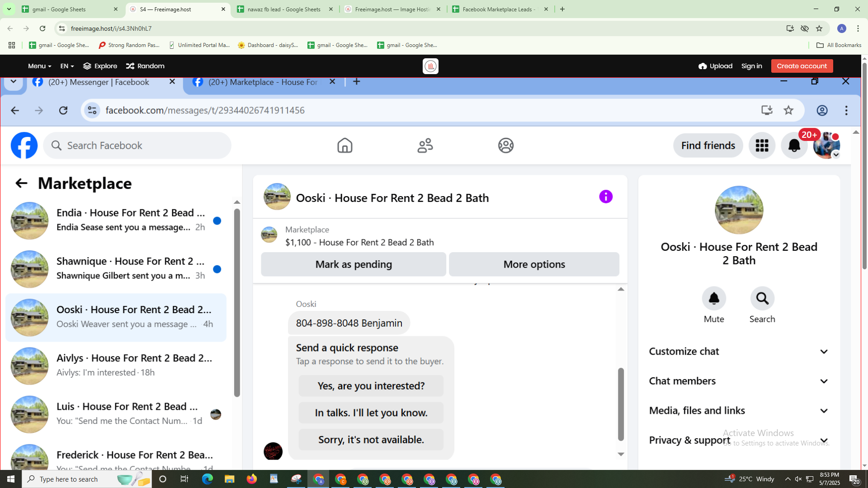
Task: Open the Facebook notifications bell
Action: tap(794, 145)
